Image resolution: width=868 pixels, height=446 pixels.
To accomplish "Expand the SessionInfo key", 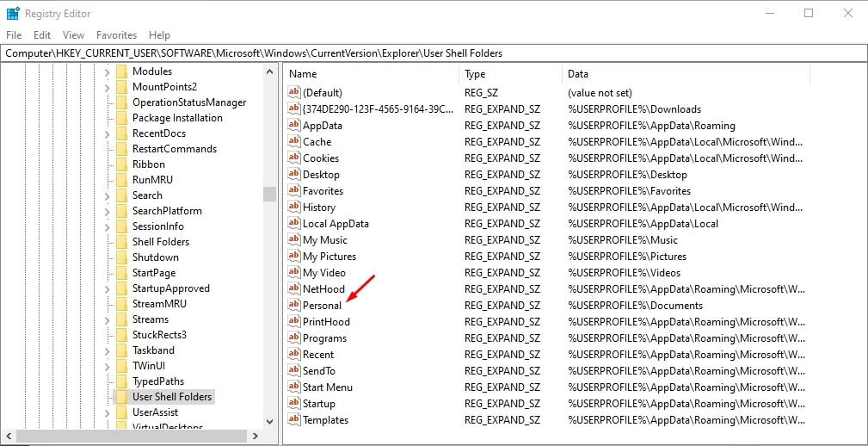I will pyautogui.click(x=107, y=226).
